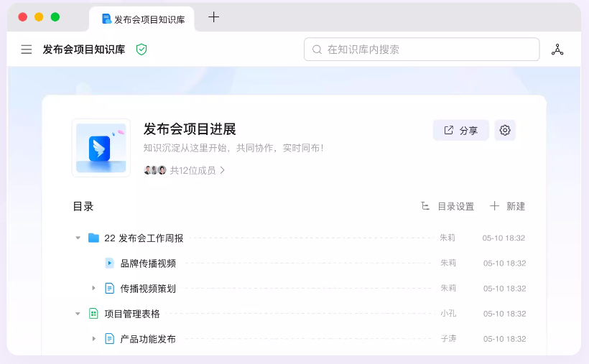
Task: Click the 发布会项目知识库 header title
Action: [84, 50]
